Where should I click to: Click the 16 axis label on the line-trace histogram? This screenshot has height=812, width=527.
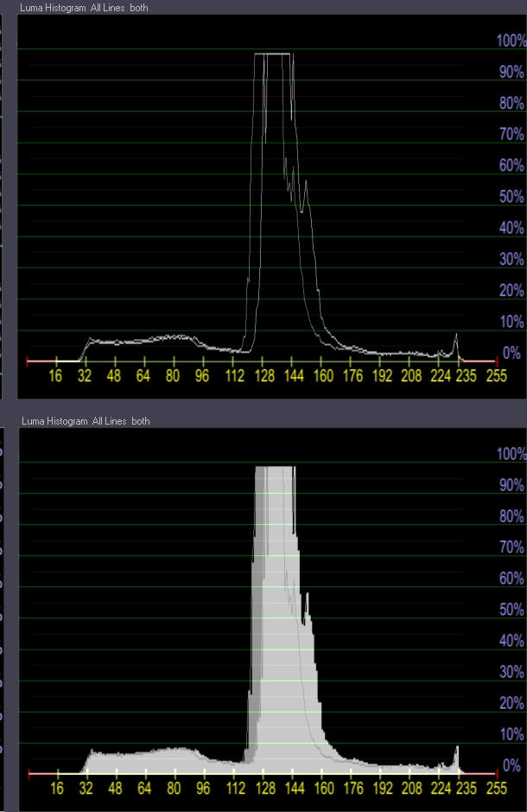pyautogui.click(x=55, y=375)
